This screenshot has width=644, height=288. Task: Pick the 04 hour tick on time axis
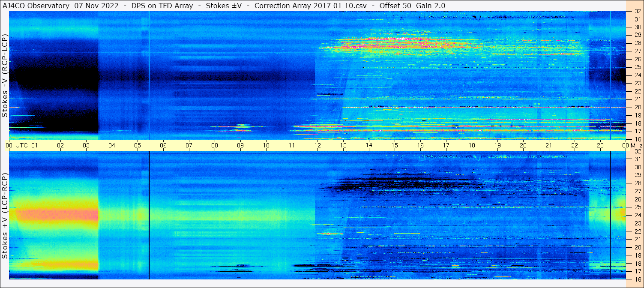[112, 145]
